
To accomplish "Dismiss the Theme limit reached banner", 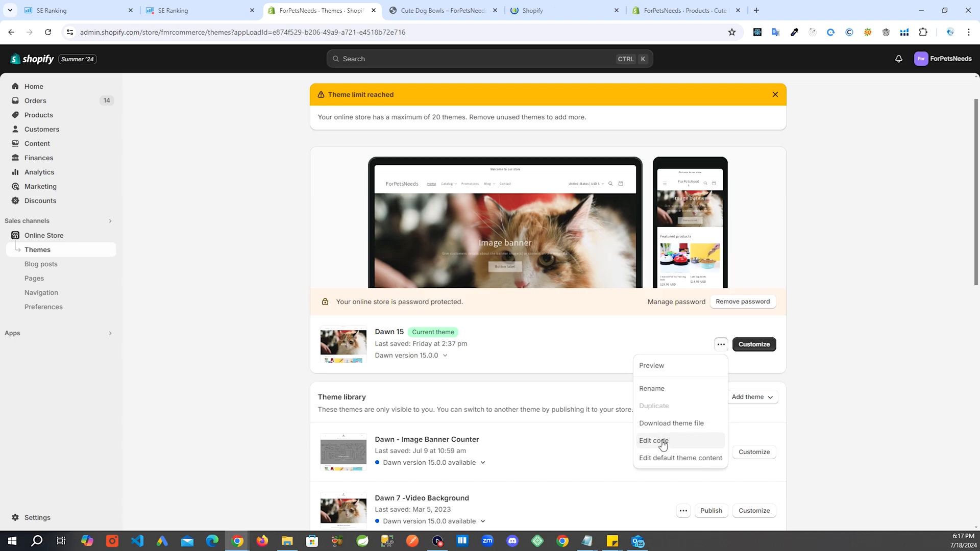I will [775, 94].
